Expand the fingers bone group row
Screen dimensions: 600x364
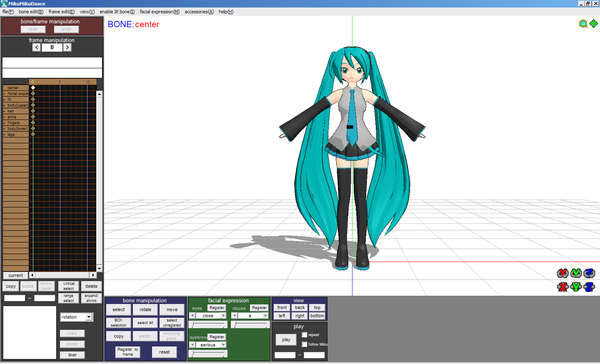tap(5, 123)
